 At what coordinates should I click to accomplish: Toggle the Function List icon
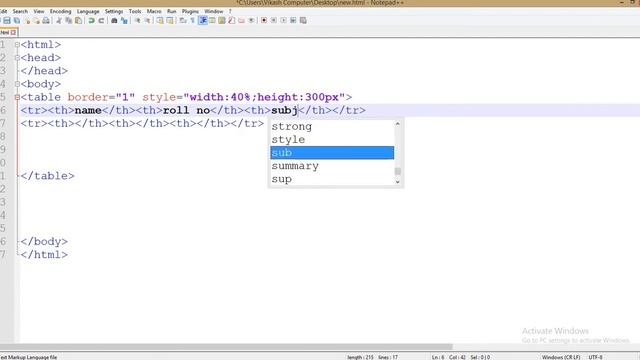pyautogui.click(x=231, y=20)
